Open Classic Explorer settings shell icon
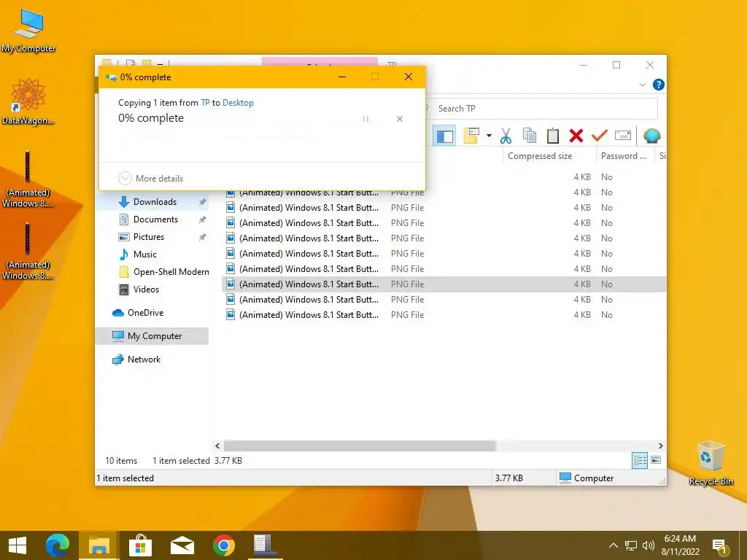 pyautogui.click(x=651, y=136)
